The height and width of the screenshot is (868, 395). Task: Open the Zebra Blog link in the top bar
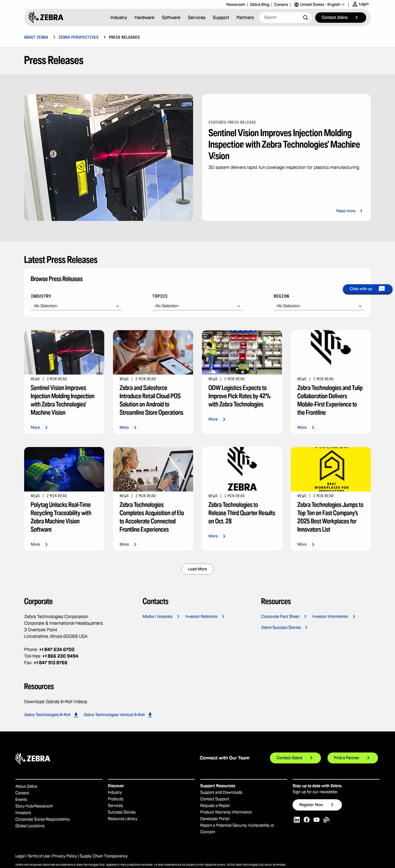(x=259, y=5)
